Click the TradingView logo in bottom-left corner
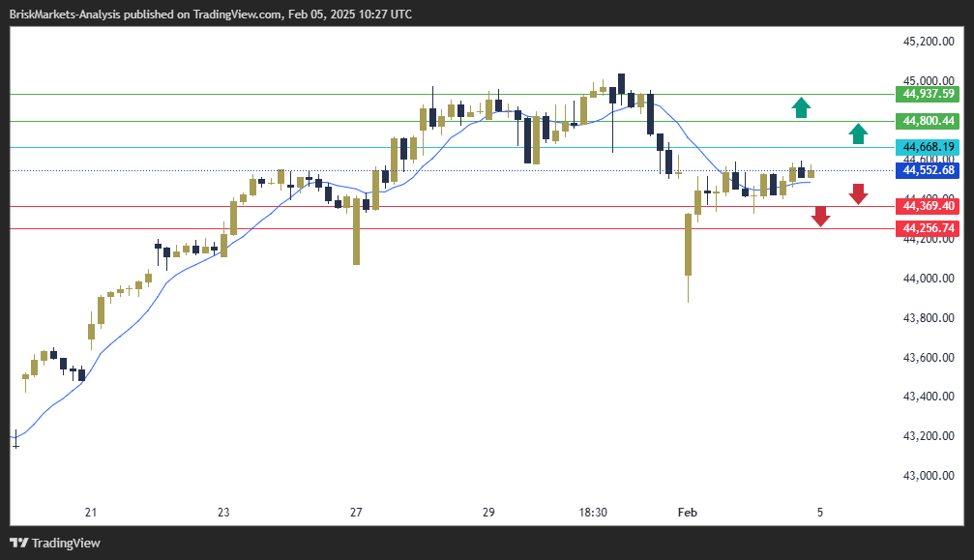Image resolution: width=974 pixels, height=560 pixels. click(55, 543)
